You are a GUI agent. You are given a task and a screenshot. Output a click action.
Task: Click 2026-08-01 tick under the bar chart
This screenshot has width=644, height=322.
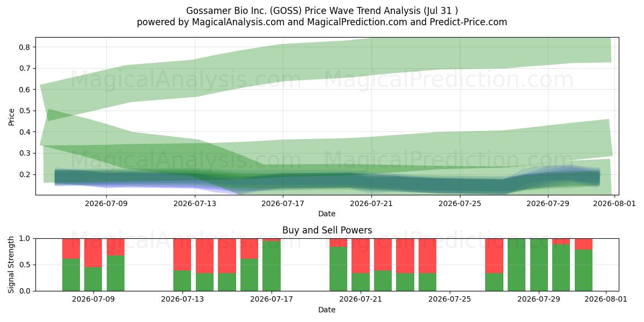click(x=605, y=299)
